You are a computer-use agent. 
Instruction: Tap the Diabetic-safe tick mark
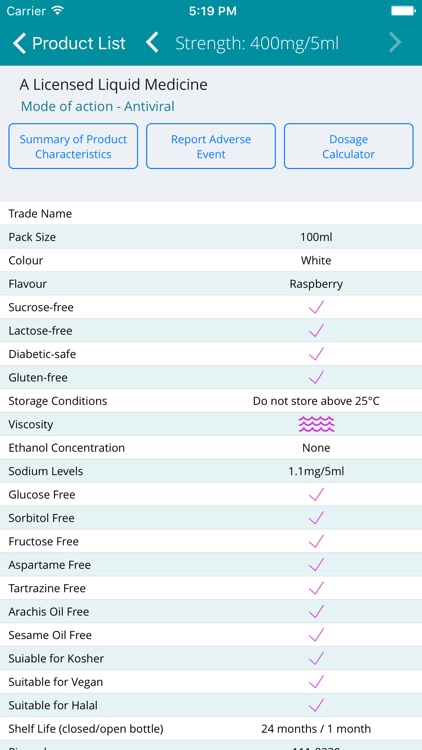[316, 354]
